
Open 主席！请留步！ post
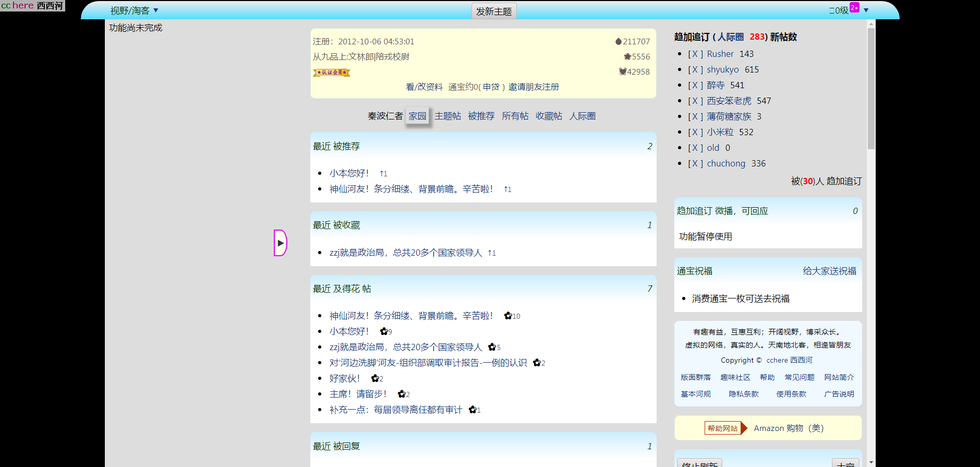pyautogui.click(x=358, y=394)
